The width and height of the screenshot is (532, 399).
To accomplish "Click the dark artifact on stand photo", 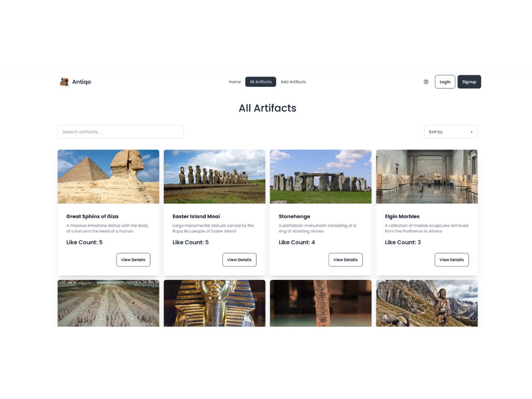I will [321, 303].
